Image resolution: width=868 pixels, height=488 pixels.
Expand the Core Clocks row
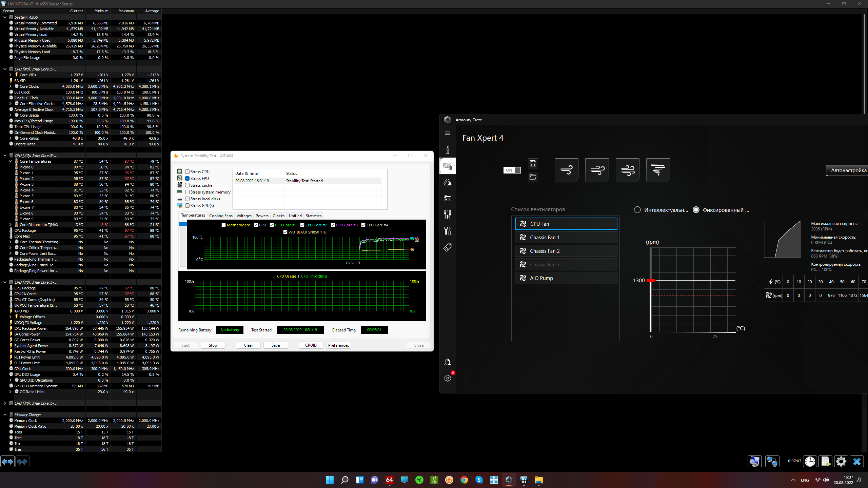[10, 86]
